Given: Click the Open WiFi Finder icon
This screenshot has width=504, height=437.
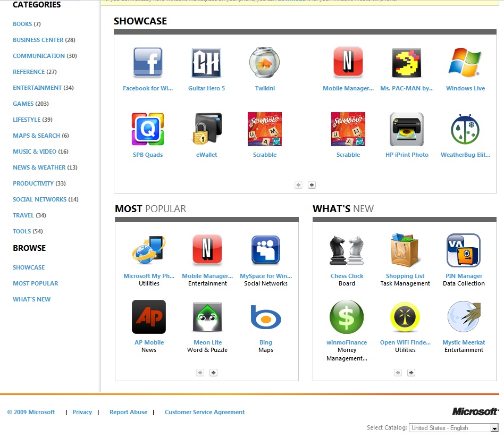Looking at the screenshot, I should 405,317.
